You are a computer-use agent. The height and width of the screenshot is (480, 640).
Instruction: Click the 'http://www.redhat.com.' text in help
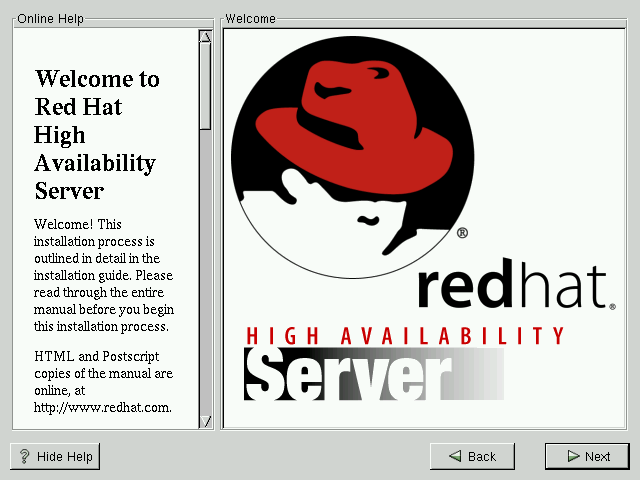[x=102, y=407]
